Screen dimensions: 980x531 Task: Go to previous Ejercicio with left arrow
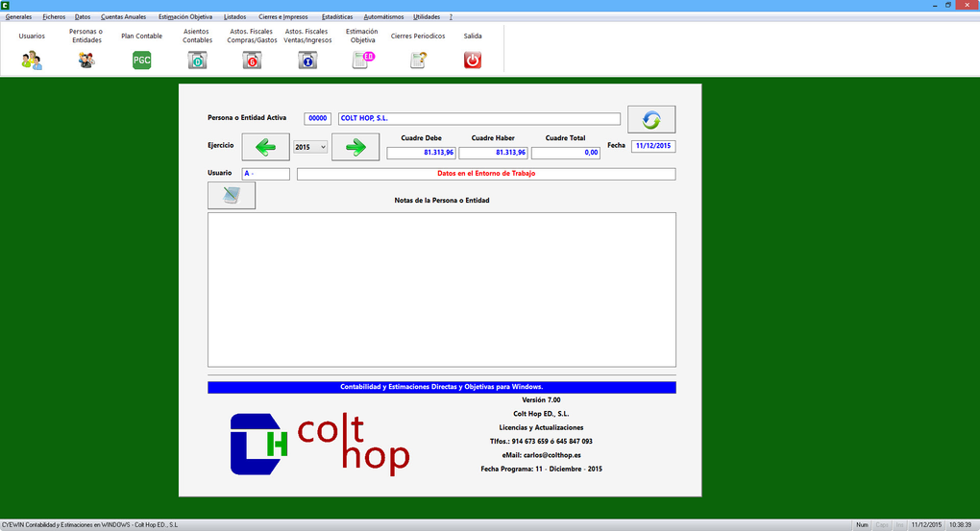tap(265, 148)
